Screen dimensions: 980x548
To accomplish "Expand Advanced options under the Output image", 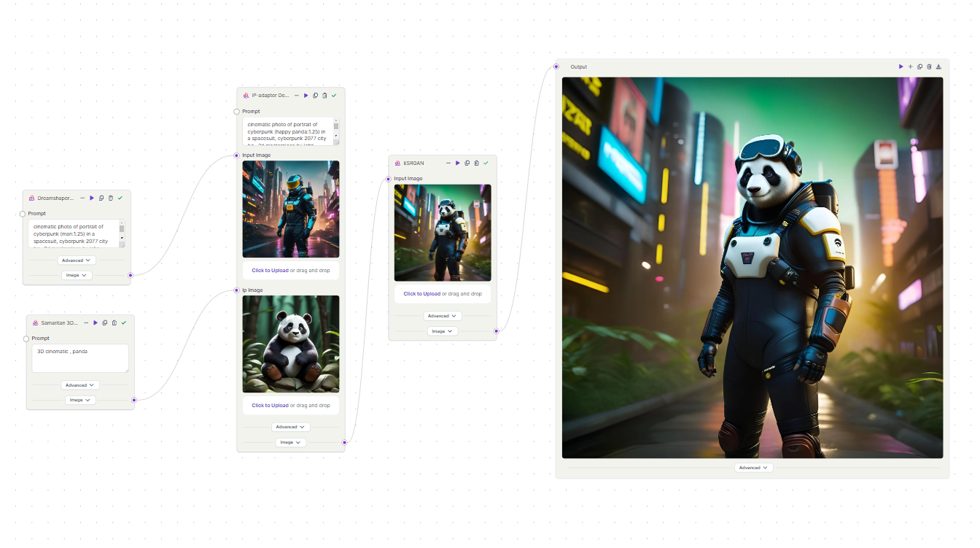I will 754,468.
